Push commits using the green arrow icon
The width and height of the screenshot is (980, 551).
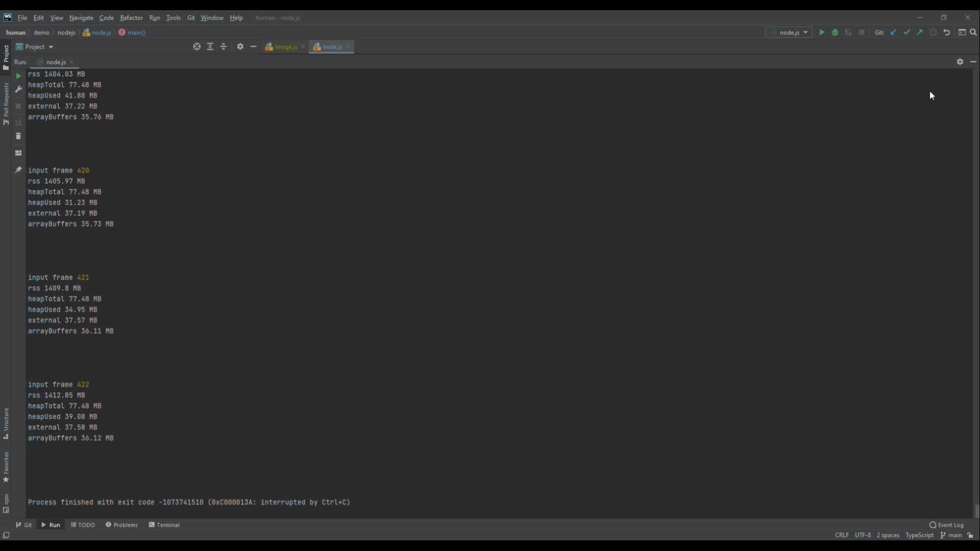920,32
